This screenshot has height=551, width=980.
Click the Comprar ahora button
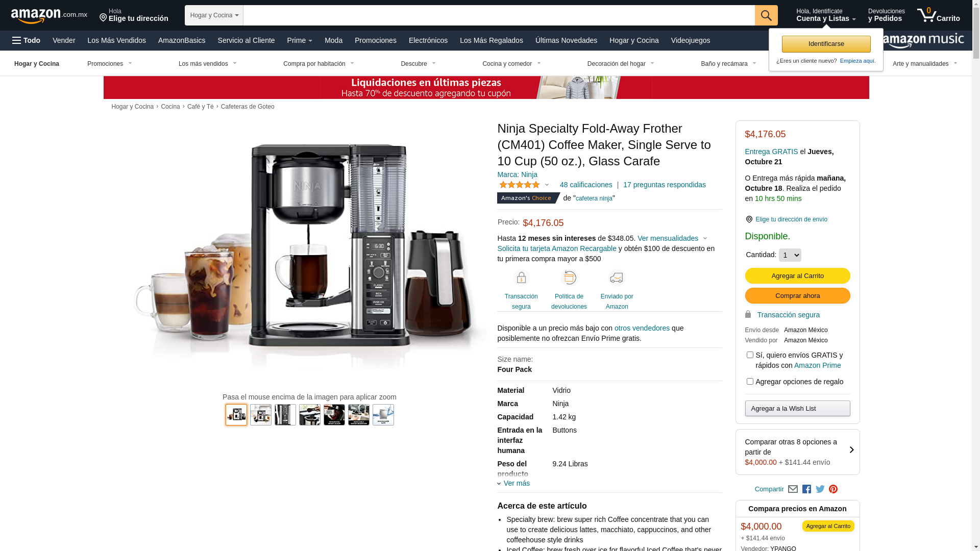(797, 296)
